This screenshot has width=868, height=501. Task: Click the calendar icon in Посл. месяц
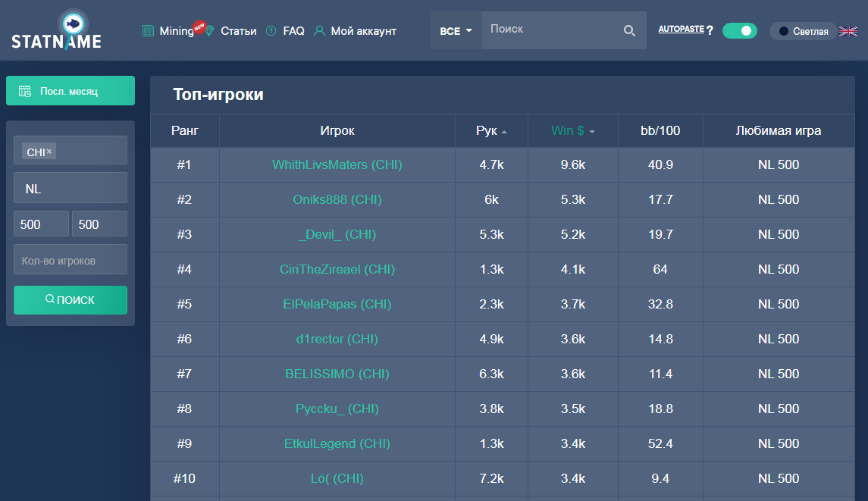(x=25, y=92)
